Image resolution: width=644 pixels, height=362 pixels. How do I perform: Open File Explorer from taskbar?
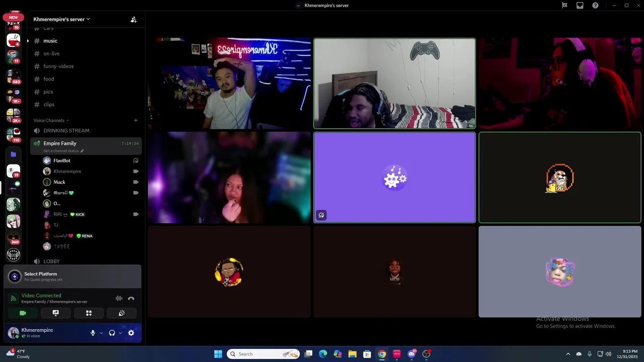coord(352,354)
